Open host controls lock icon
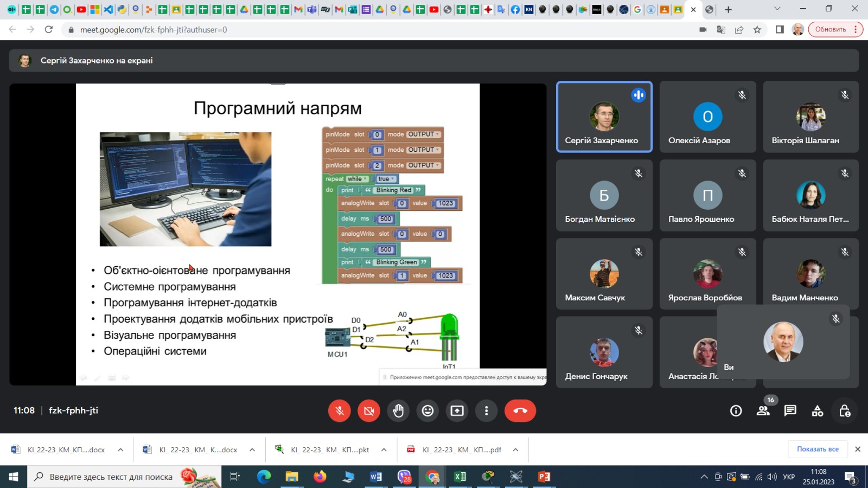868x488 pixels. (845, 411)
